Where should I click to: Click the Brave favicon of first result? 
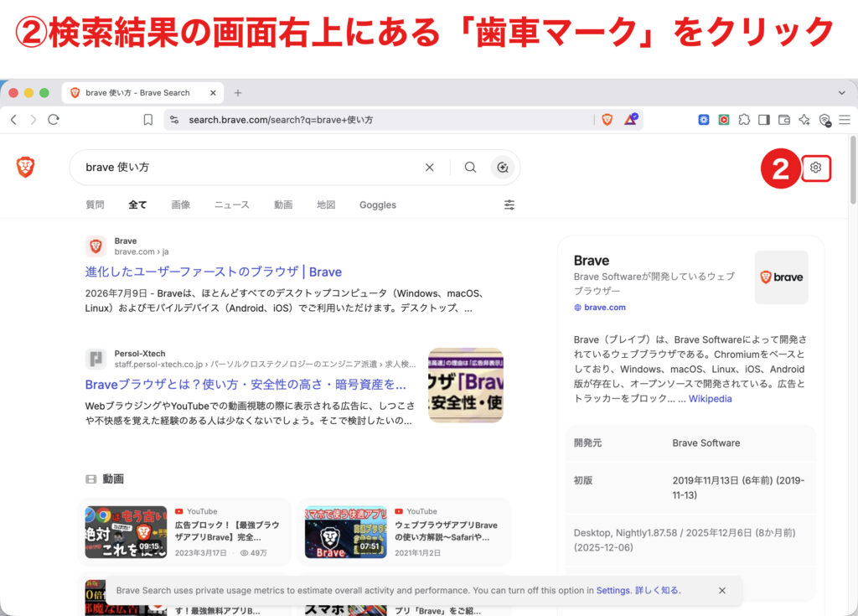(96, 246)
